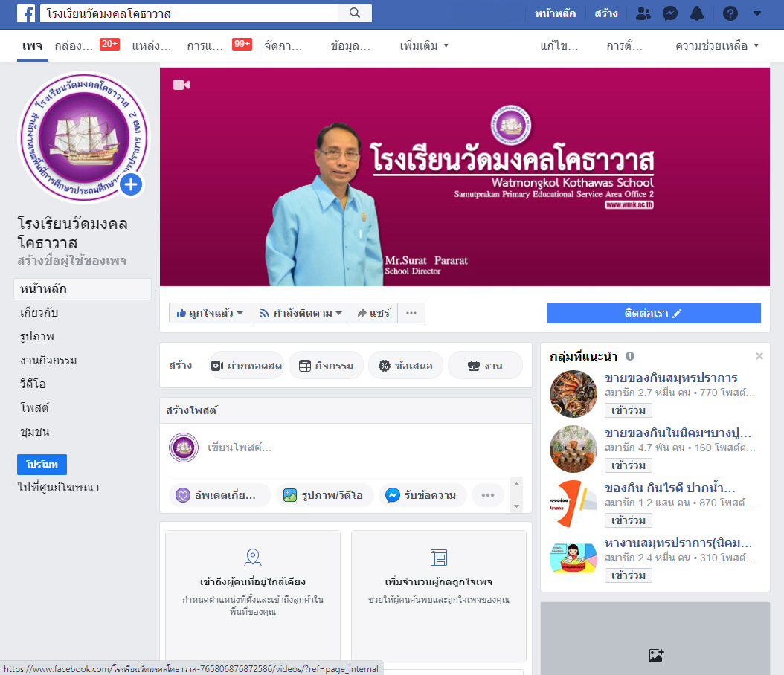The width and height of the screenshot is (784, 675).
Task: Select รับข้อความ post option
Action: pyautogui.click(x=422, y=495)
